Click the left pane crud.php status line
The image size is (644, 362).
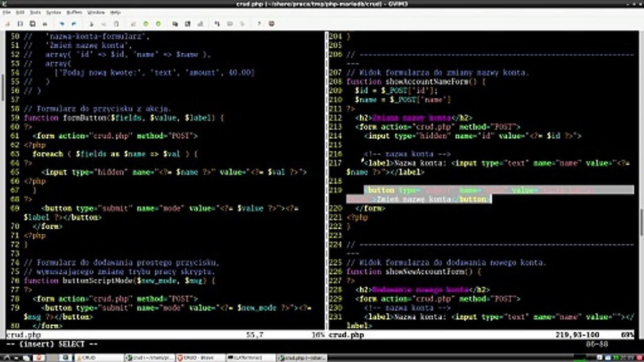point(165,334)
